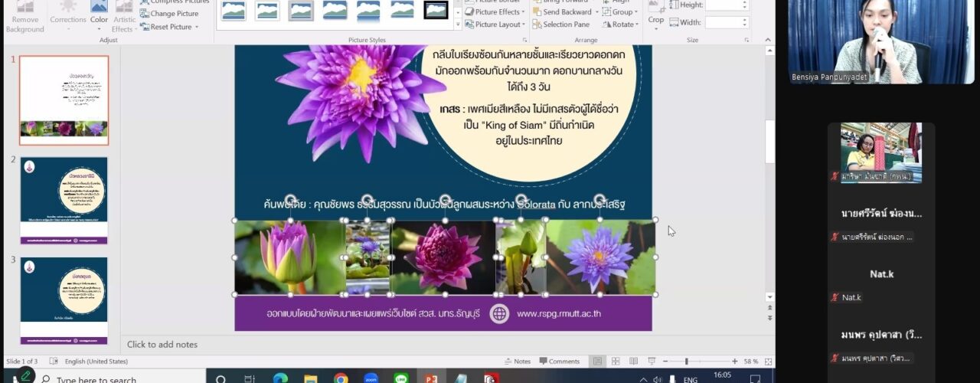This screenshot has height=383, width=980.
Task: Select slide 1 thumbnail
Action: click(64, 100)
